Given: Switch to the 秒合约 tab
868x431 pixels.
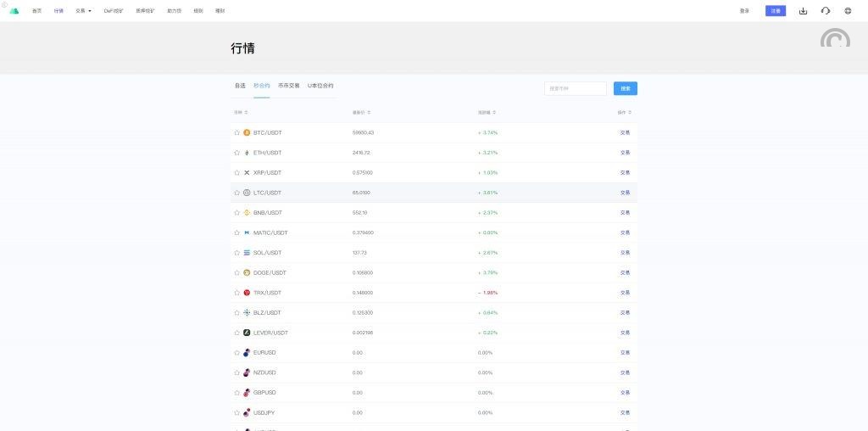Looking at the screenshot, I should 262,86.
